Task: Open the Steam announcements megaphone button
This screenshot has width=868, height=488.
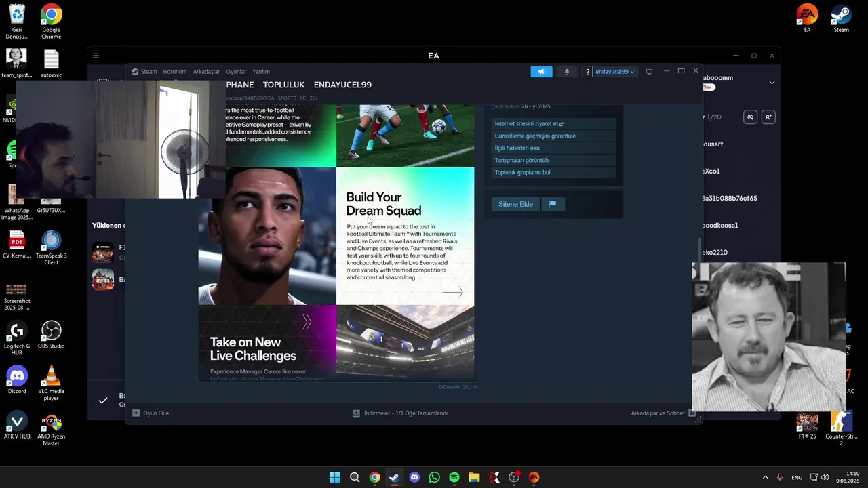Action: [x=541, y=72]
